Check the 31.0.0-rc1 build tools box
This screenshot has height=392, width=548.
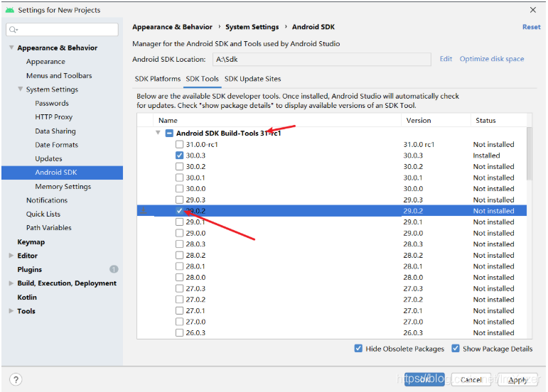tap(179, 144)
